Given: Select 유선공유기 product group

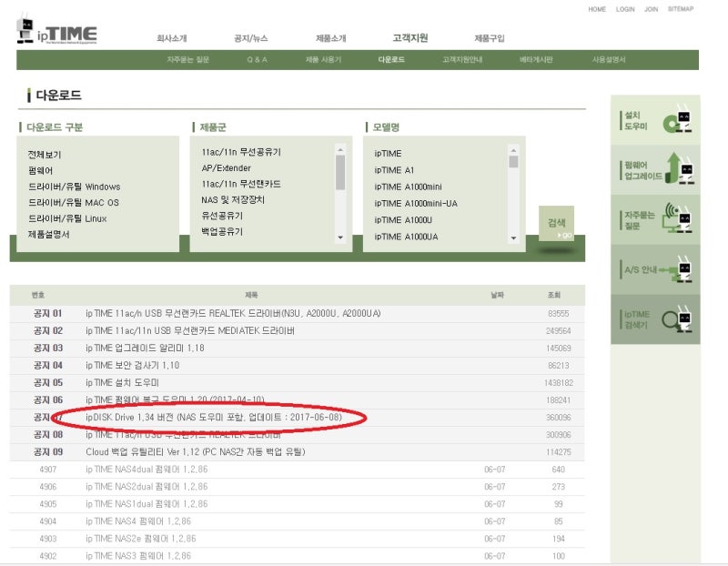Looking at the screenshot, I should 222,216.
